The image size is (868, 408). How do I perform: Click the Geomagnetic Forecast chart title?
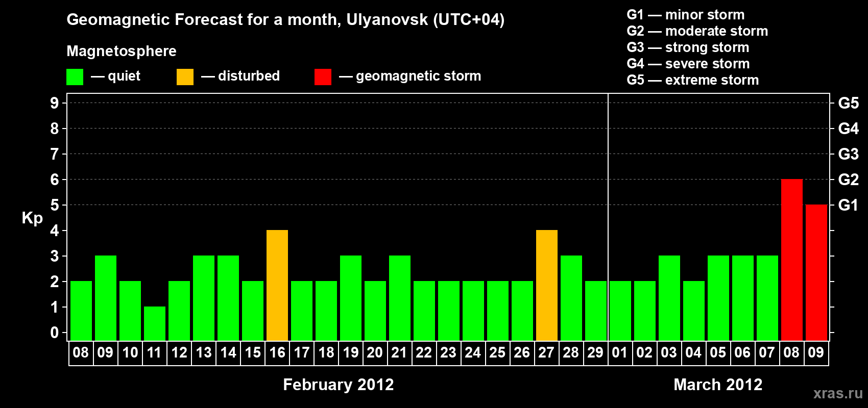pyautogui.click(x=285, y=20)
